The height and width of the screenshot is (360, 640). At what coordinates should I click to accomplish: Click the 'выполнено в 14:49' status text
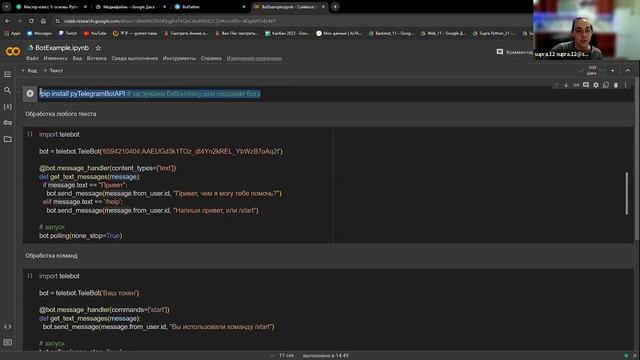coord(326,356)
